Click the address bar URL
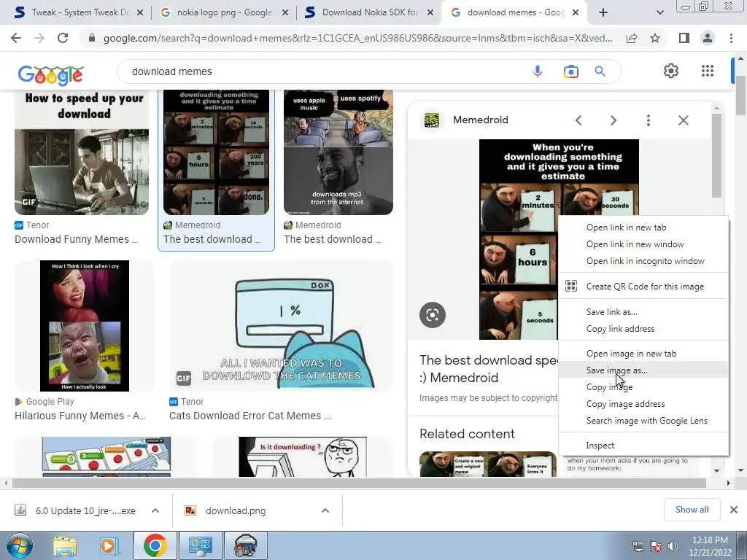This screenshot has width=747, height=560. pos(357,38)
